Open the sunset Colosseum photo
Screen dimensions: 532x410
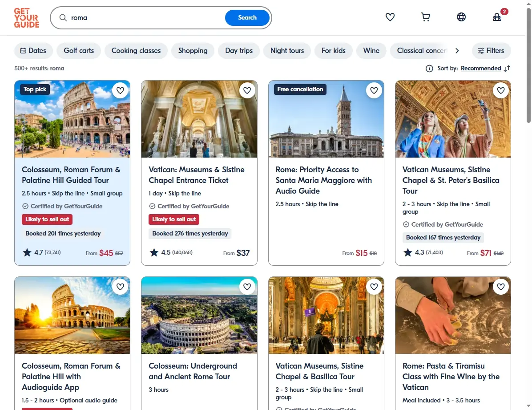click(72, 315)
